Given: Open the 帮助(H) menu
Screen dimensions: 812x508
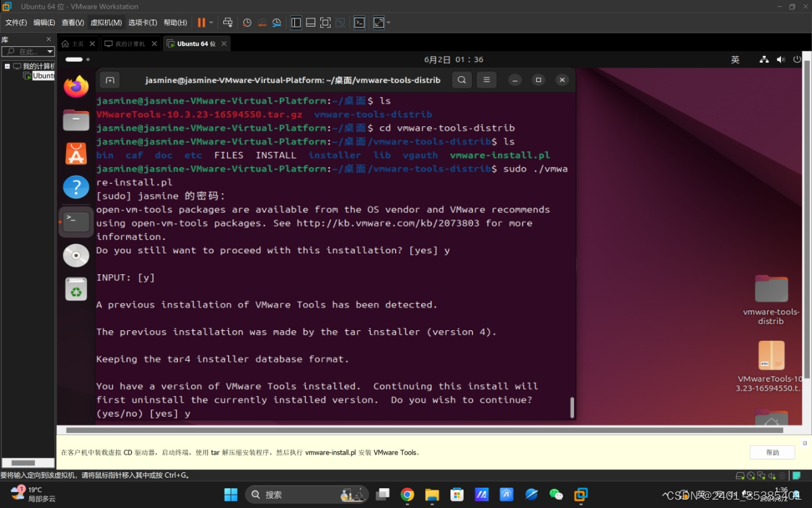Looking at the screenshot, I should tap(175, 22).
